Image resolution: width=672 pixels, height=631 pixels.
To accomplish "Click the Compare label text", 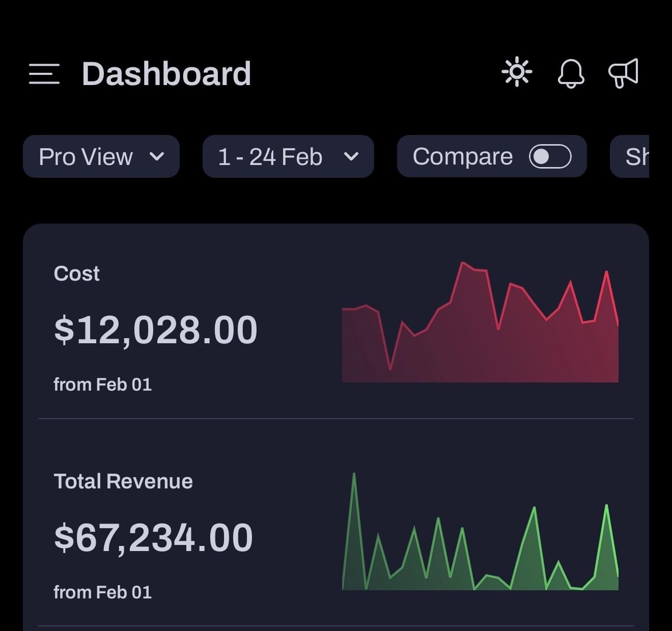I will click(462, 156).
